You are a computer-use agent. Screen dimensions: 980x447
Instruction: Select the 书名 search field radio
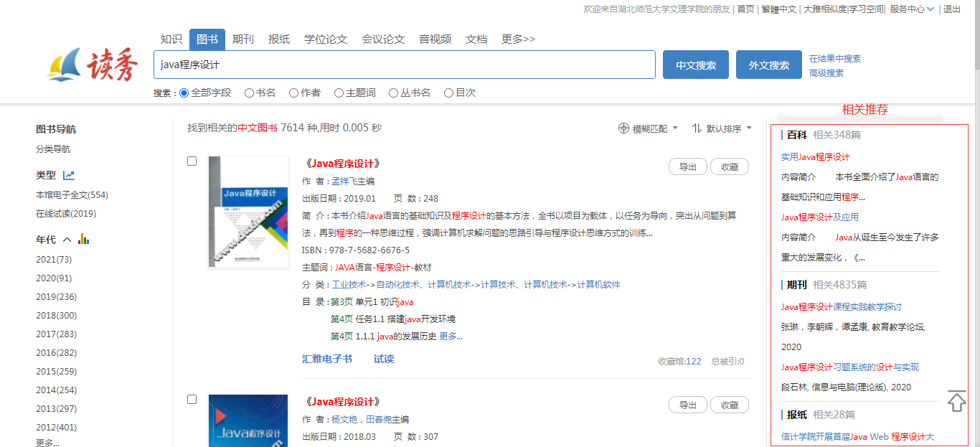249,93
